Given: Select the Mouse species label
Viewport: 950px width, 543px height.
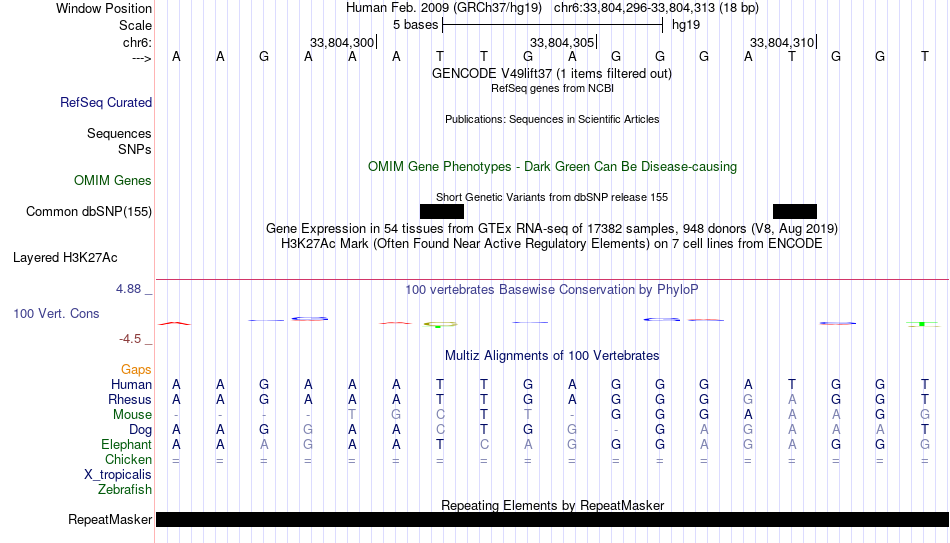Looking at the screenshot, I should 133,415.
